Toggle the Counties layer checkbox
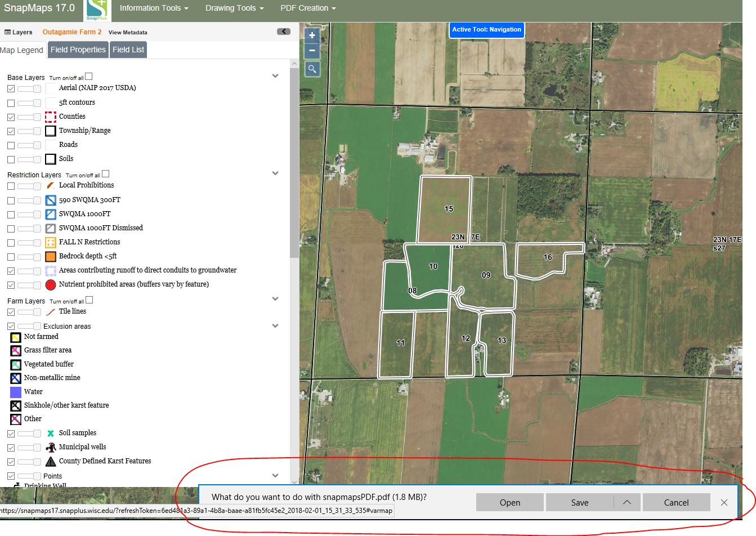Screen dimensions: 756x536 click(11, 118)
